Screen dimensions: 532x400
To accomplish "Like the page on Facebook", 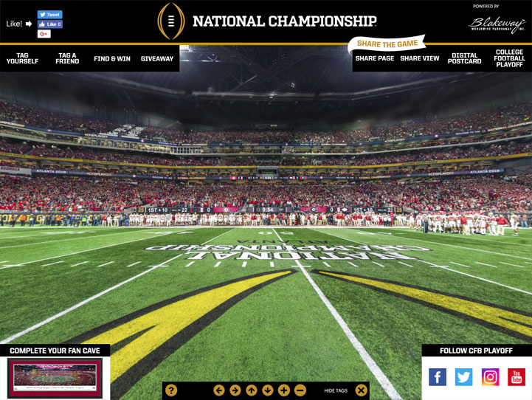I will (50, 24).
